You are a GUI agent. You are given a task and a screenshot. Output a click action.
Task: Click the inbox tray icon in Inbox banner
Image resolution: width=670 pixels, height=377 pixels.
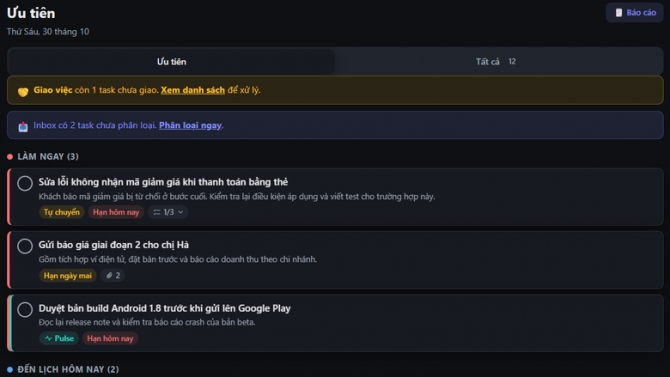tap(23, 126)
